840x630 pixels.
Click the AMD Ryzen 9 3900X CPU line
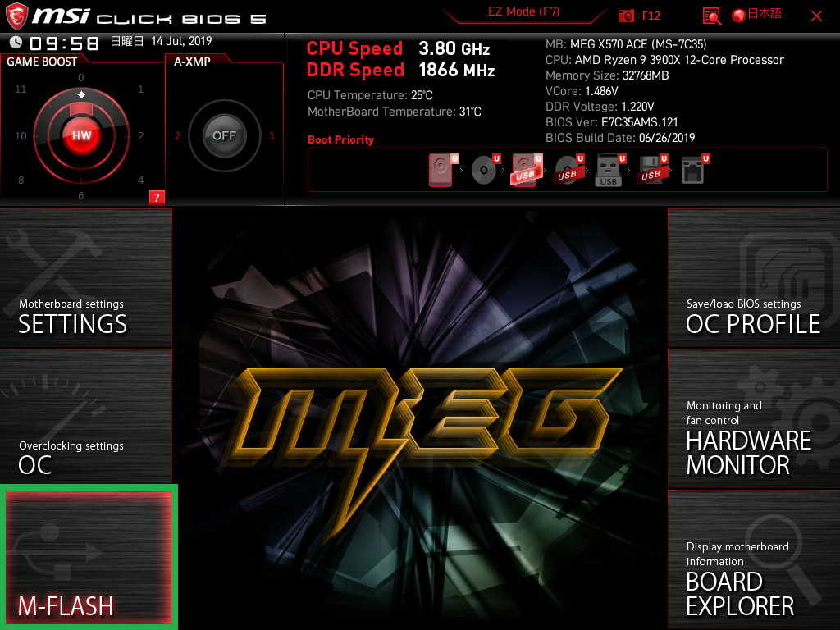point(664,60)
